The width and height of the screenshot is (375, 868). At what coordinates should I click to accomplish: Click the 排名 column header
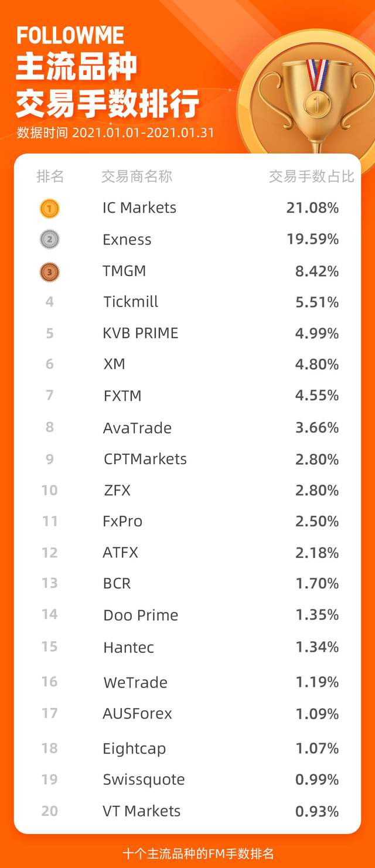[50, 176]
